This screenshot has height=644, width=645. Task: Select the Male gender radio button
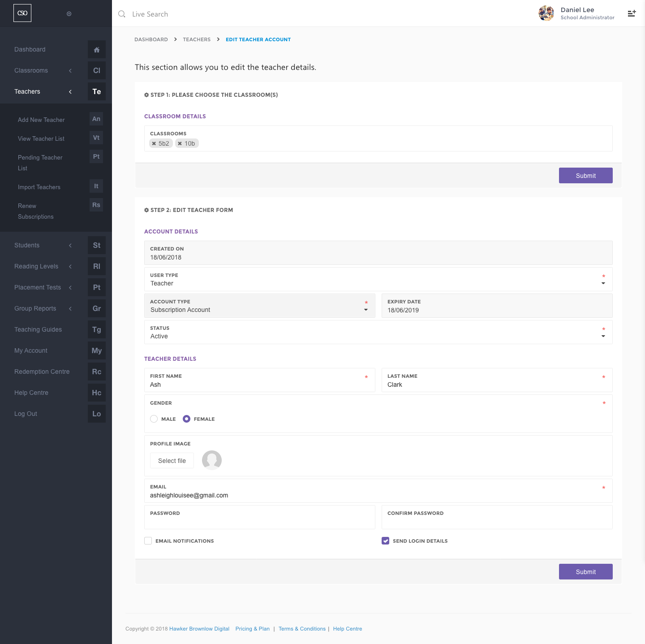coord(154,419)
